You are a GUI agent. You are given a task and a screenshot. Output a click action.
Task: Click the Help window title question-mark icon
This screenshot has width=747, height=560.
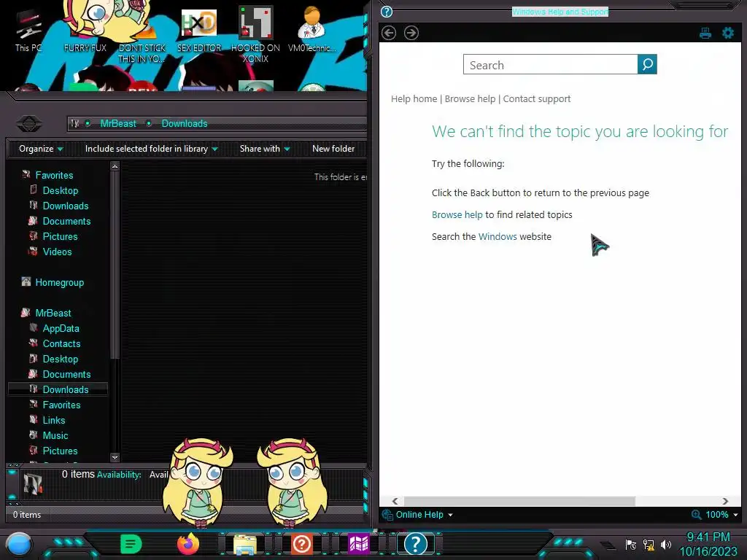(x=387, y=12)
